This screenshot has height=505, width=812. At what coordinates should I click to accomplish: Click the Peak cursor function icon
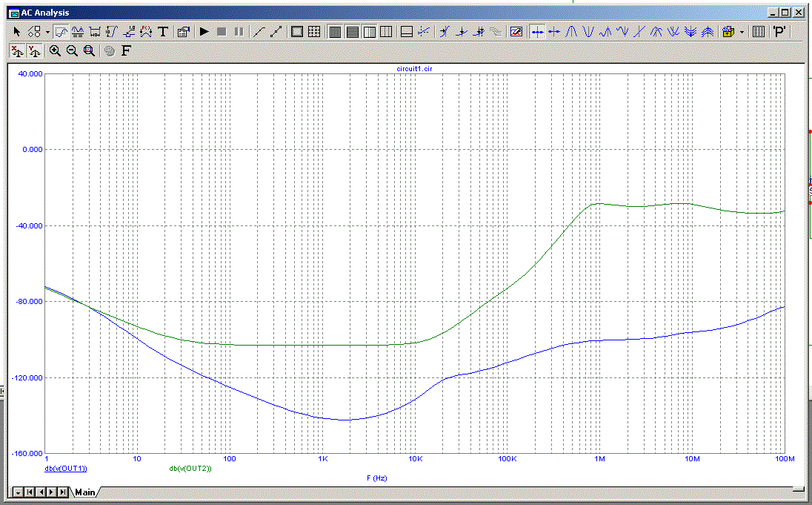(571, 32)
